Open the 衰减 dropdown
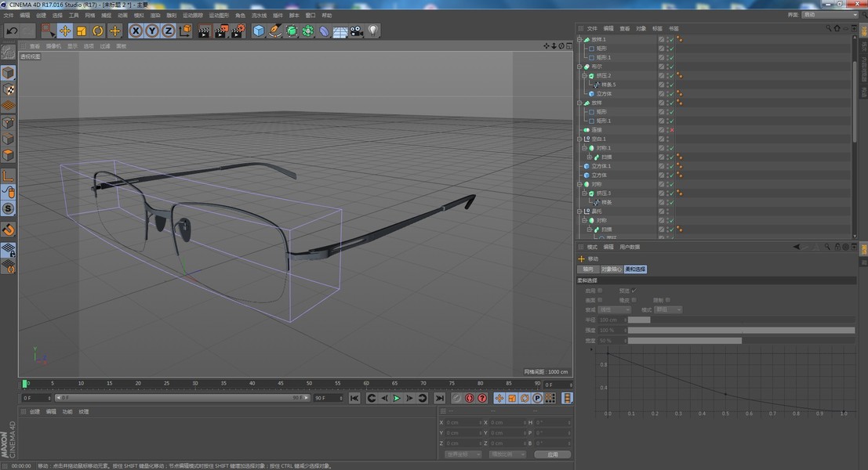 pos(616,309)
